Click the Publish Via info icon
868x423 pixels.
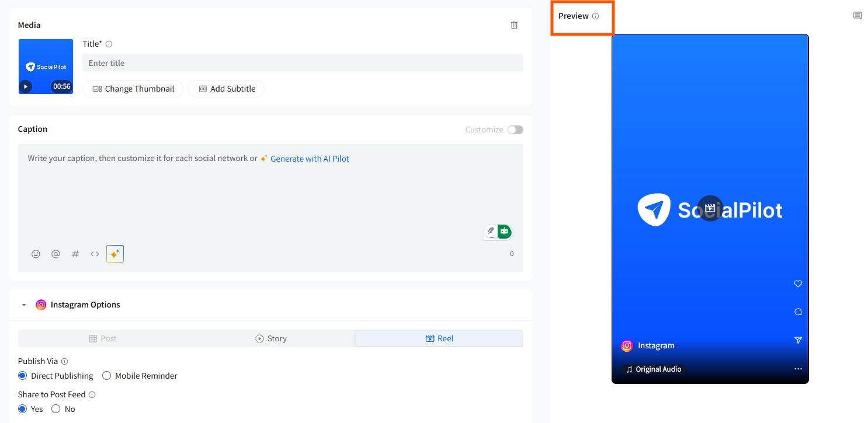pos(65,361)
